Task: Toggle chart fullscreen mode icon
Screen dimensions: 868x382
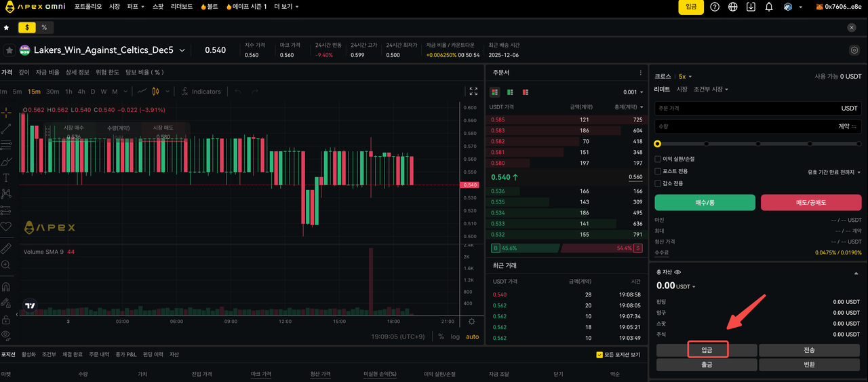Action: (x=474, y=92)
